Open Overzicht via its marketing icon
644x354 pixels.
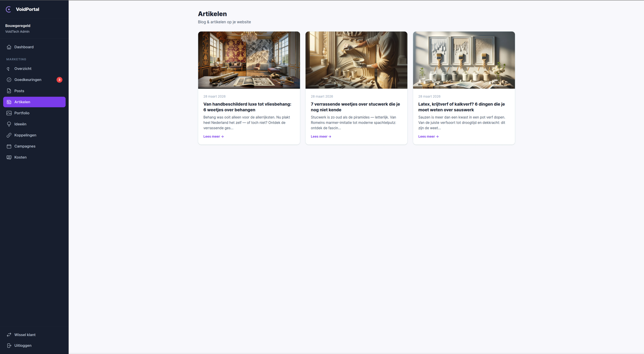tap(9, 68)
